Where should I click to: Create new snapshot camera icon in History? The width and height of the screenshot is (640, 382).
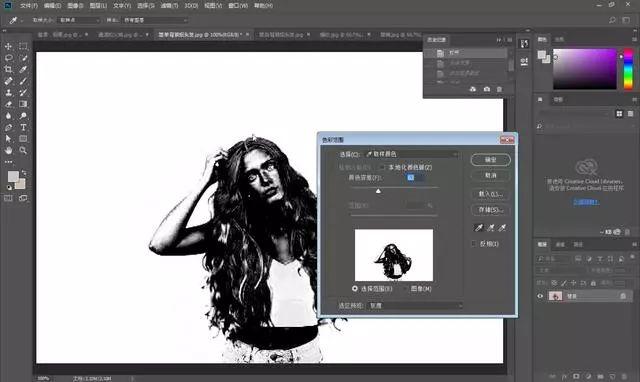click(487, 89)
